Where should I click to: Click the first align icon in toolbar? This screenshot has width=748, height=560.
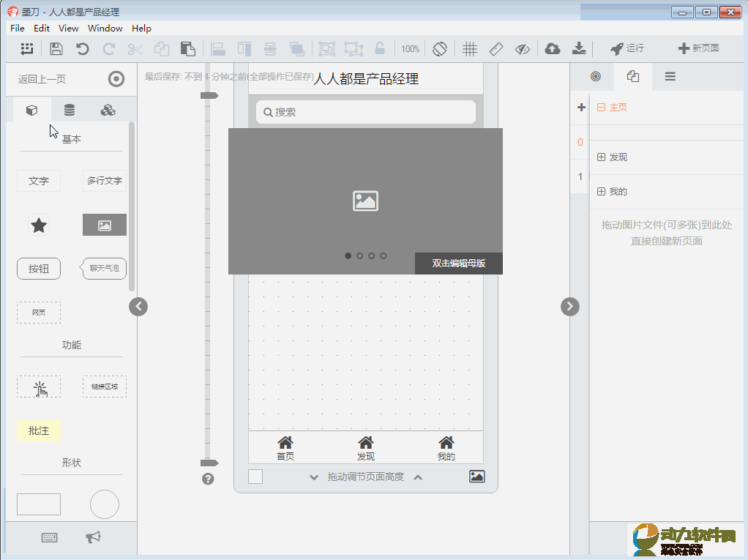point(218,48)
